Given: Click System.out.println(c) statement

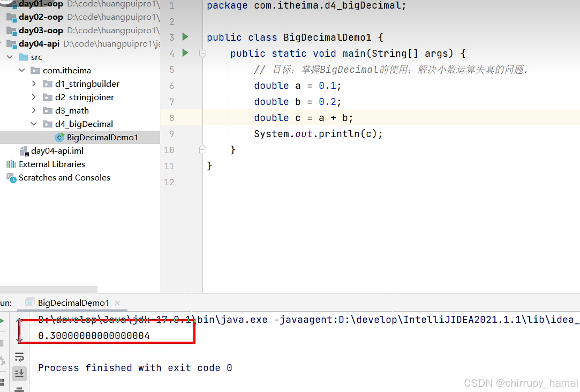Looking at the screenshot, I should coord(318,134).
